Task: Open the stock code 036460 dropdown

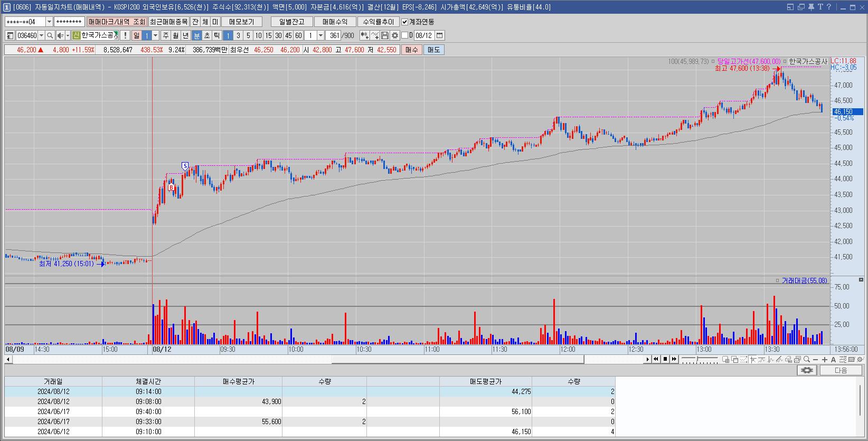Action: tap(41, 35)
